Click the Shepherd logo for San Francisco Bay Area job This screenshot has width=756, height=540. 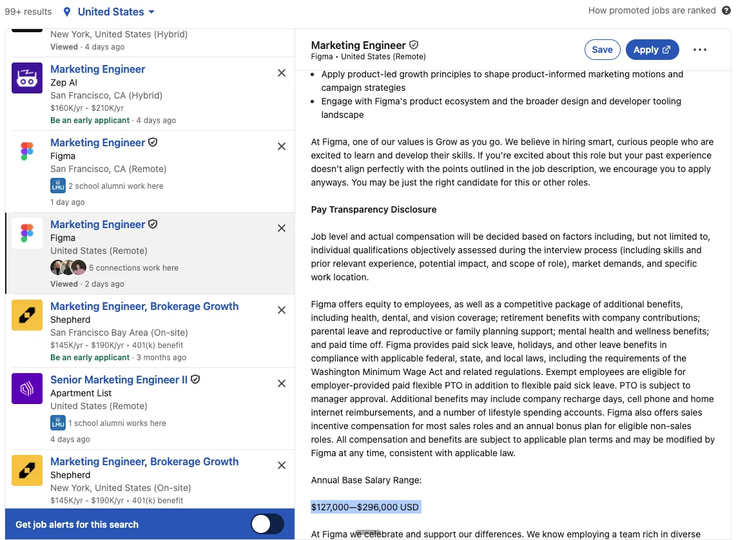27,315
